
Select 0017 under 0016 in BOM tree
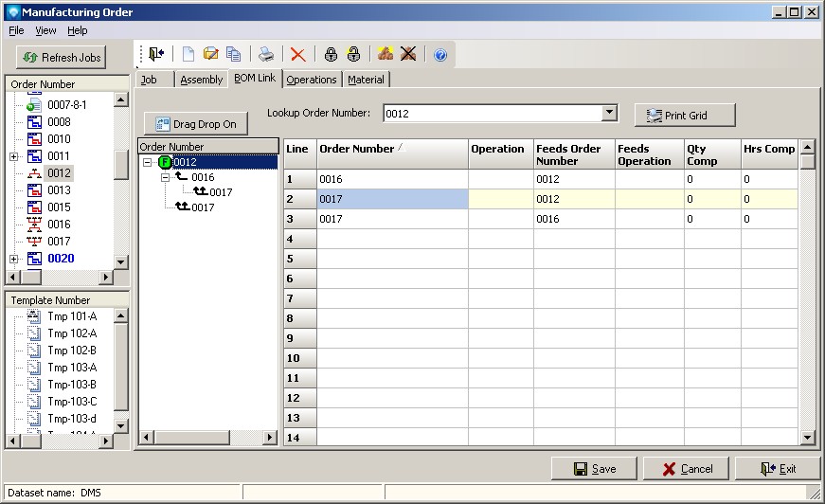[x=221, y=192]
